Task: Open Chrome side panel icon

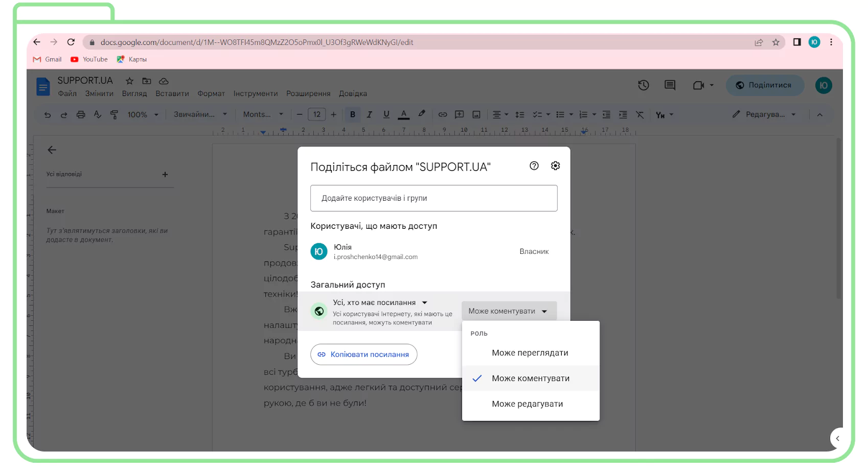Action: click(797, 42)
